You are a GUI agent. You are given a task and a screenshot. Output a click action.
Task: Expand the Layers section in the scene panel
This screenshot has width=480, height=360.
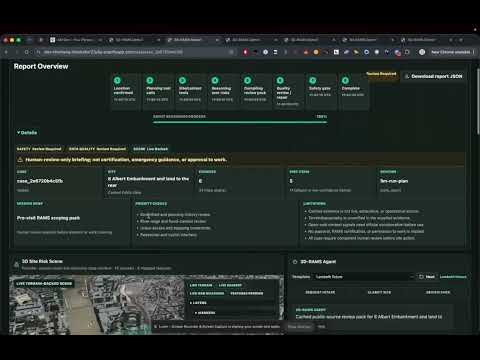198,303
